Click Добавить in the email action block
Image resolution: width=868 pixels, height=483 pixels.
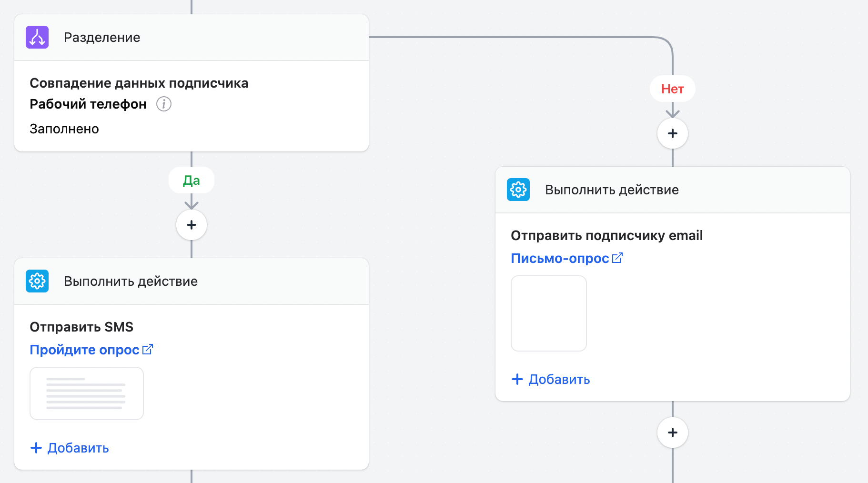coord(551,379)
